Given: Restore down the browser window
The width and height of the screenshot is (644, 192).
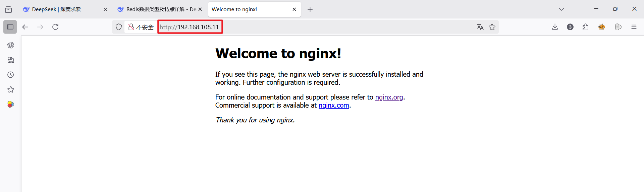Looking at the screenshot, I should [615, 9].
